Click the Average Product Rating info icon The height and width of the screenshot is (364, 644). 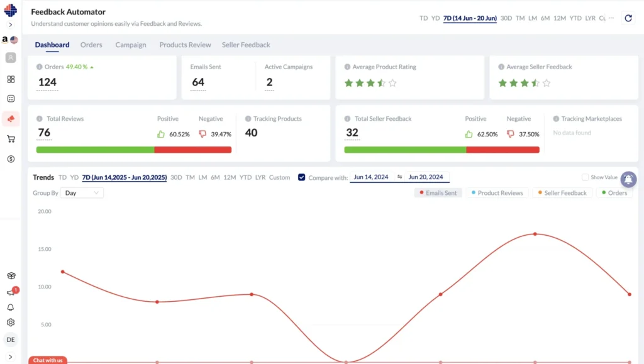tap(347, 67)
